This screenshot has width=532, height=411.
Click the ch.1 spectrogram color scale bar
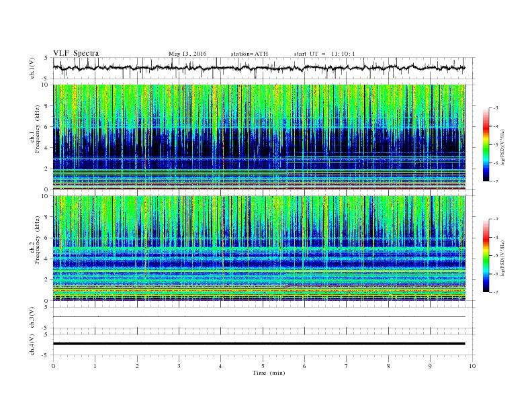pos(486,144)
